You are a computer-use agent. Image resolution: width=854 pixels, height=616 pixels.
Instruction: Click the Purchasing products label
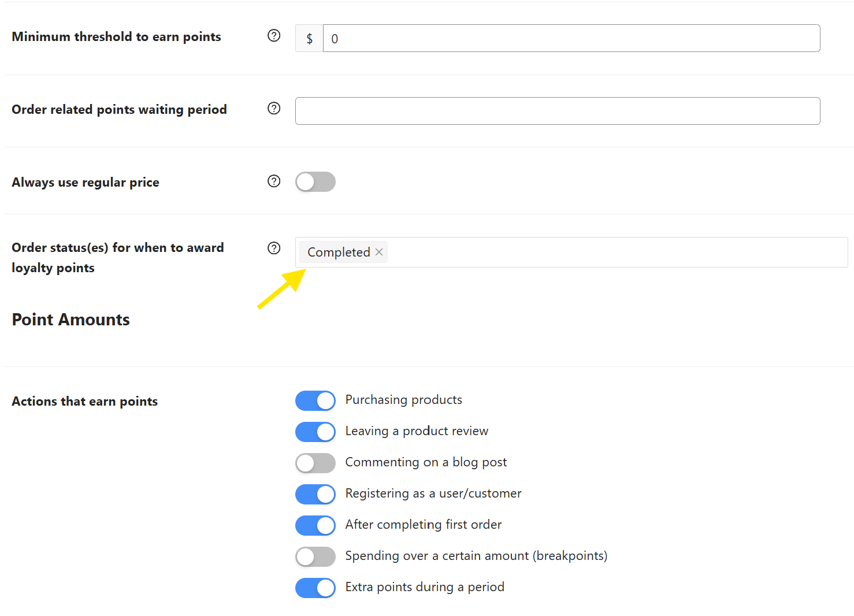pyautogui.click(x=403, y=400)
